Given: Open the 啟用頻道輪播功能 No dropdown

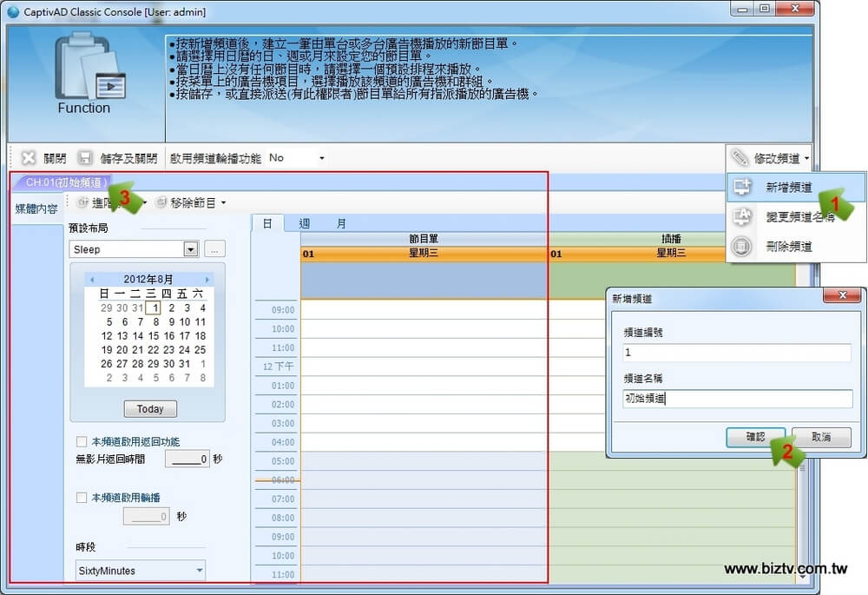Looking at the screenshot, I should click(x=297, y=158).
